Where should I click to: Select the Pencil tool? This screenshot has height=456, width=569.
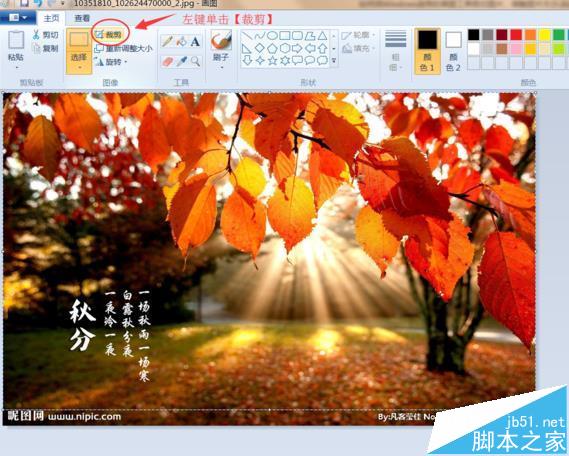tap(167, 41)
